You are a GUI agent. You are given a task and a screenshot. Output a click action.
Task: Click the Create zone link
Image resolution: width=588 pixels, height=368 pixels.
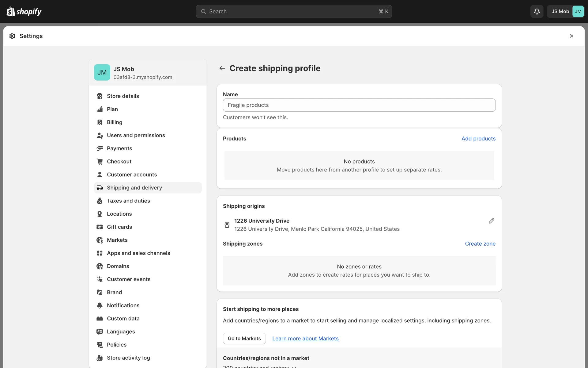pyautogui.click(x=480, y=244)
